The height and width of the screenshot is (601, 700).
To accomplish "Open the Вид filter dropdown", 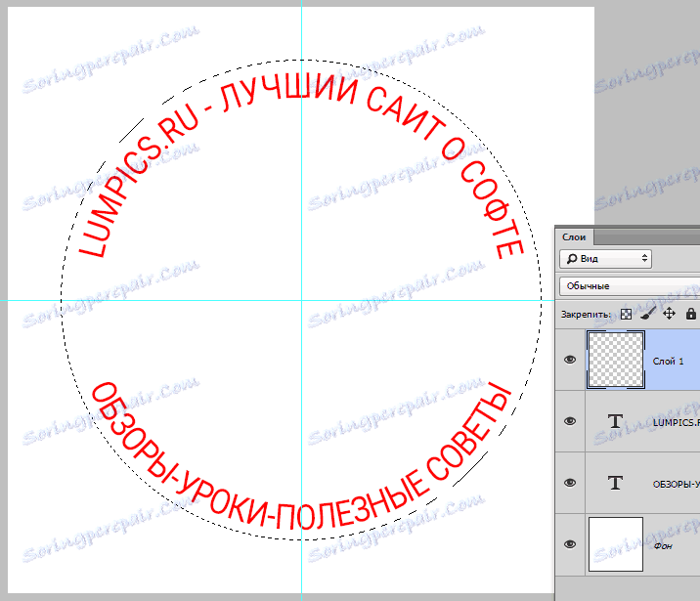I will (x=605, y=259).
